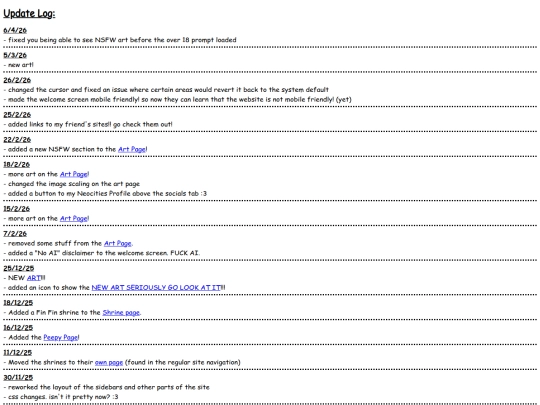Open the Shrine page link
The height and width of the screenshot is (405, 540).
121,312
